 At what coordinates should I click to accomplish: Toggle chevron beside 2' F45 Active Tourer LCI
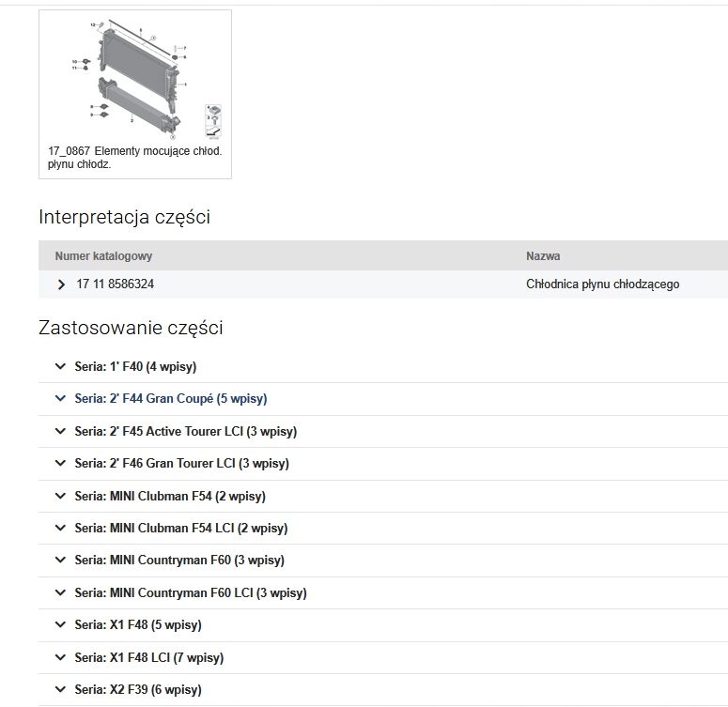click(x=61, y=432)
